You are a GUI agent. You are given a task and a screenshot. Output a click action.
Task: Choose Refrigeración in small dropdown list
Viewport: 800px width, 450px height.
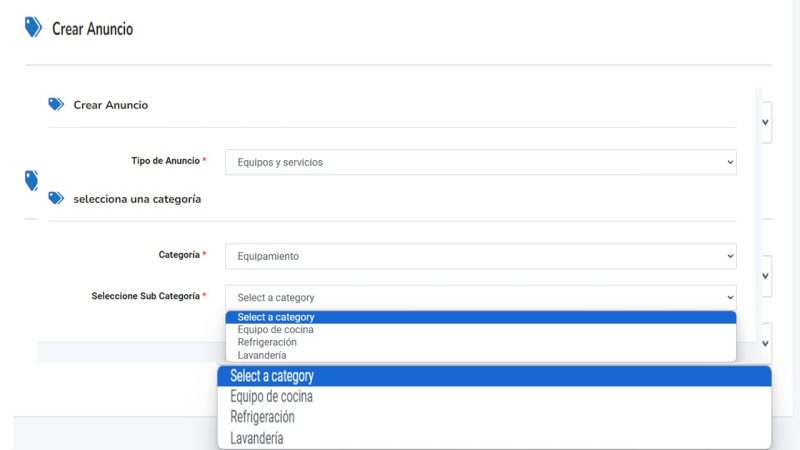pos(267,342)
